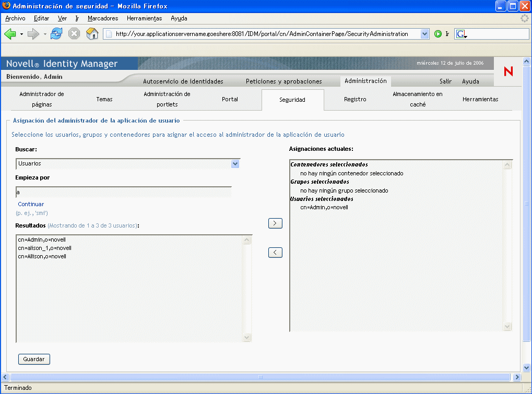Click page vertical scrollbar down arrow
532x394 pixels.
[x=526, y=367]
